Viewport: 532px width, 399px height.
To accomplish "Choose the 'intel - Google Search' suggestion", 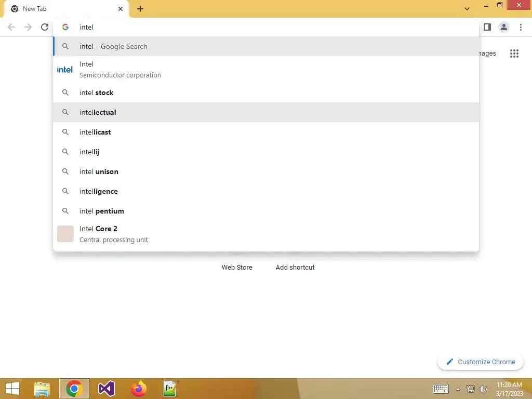I will 266,46.
